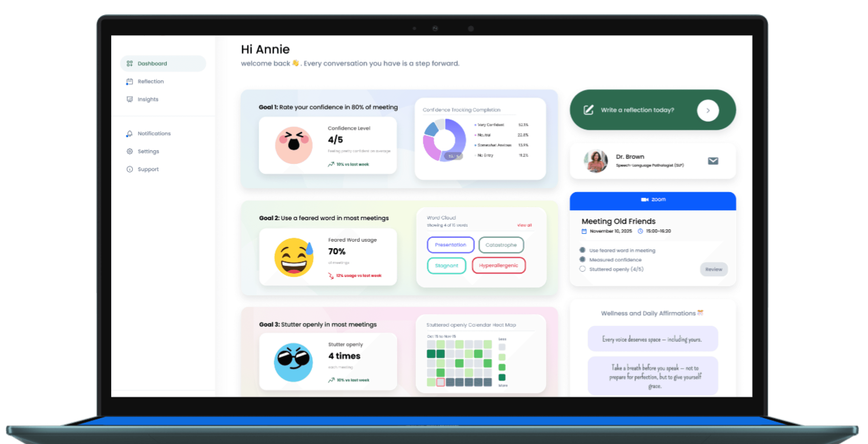The image size is (868, 444).
Task: Click Dr. Brown's profile photo
Action: click(x=596, y=161)
